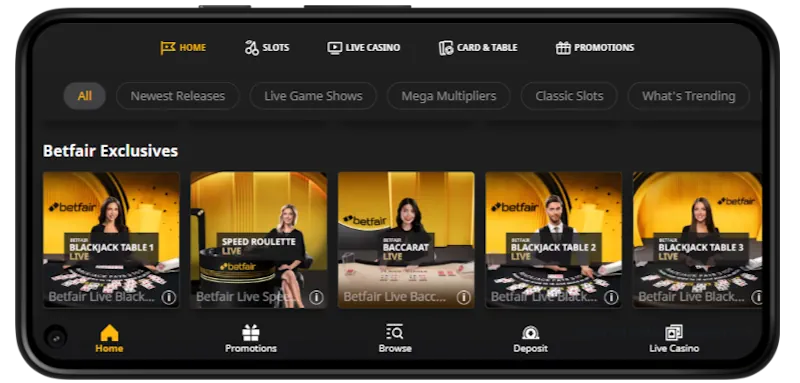Image resolution: width=800 pixels, height=383 pixels.
Task: Switch to the CARD & TABLE tab
Action: pos(487,48)
